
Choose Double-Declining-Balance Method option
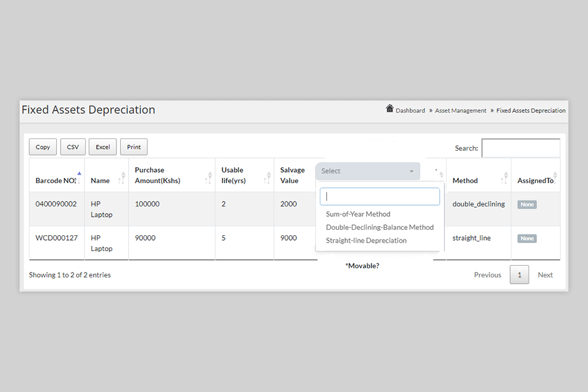[380, 227]
